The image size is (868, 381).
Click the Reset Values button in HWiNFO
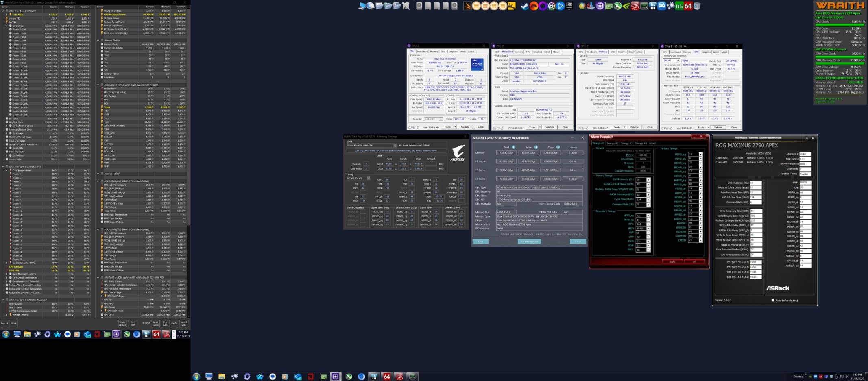click(155, 324)
